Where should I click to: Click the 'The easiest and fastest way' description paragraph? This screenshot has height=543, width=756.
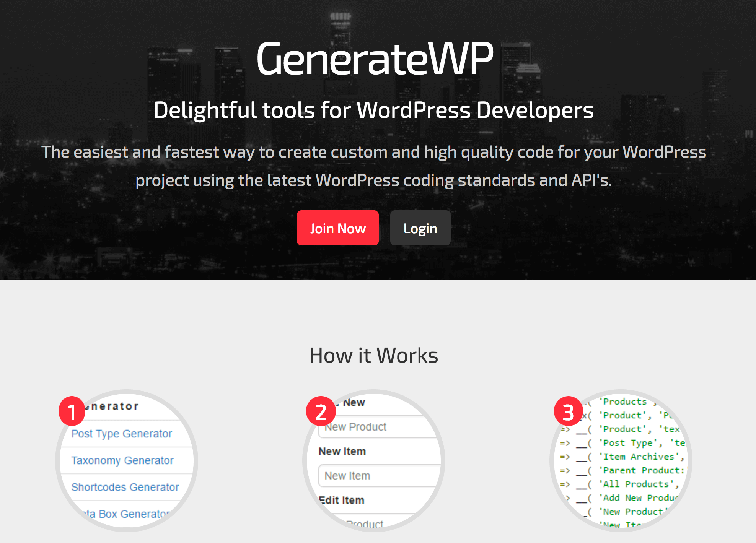tap(374, 166)
